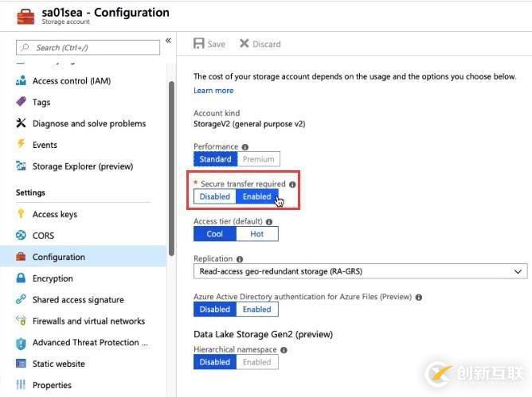This screenshot has height=397, width=532.
Task: Click the Encryption lock icon
Action: 22,278
